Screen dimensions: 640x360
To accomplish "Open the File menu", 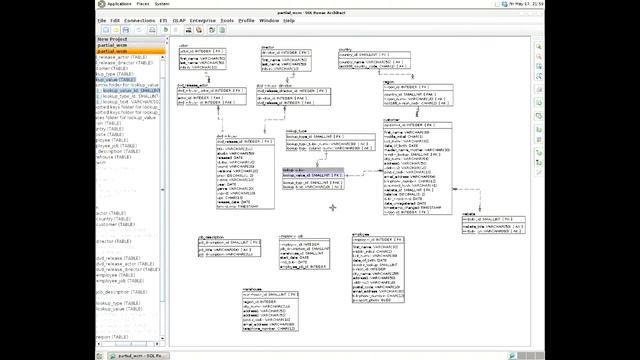I will [x=102, y=20].
